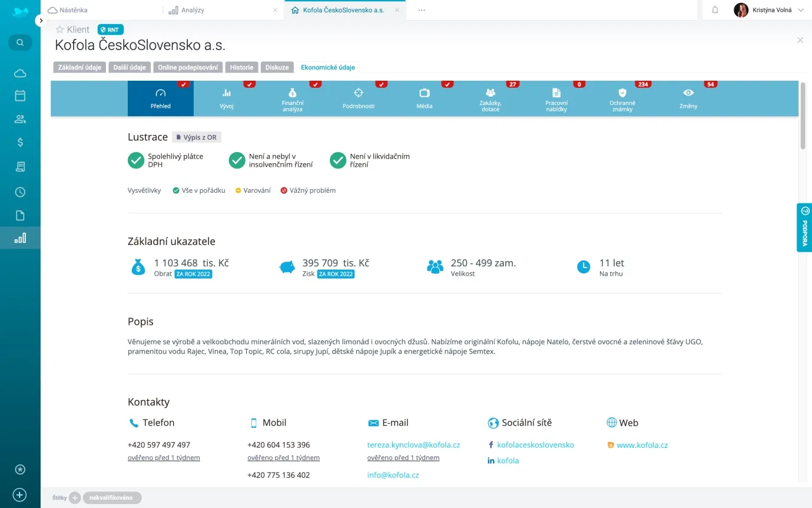Click the calendar icon in left sidebar
This screenshot has width=812, height=508.
coord(20,95)
